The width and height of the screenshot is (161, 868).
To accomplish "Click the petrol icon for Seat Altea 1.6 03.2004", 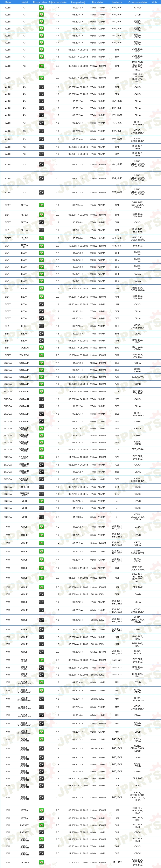I will tap(41, 205).
